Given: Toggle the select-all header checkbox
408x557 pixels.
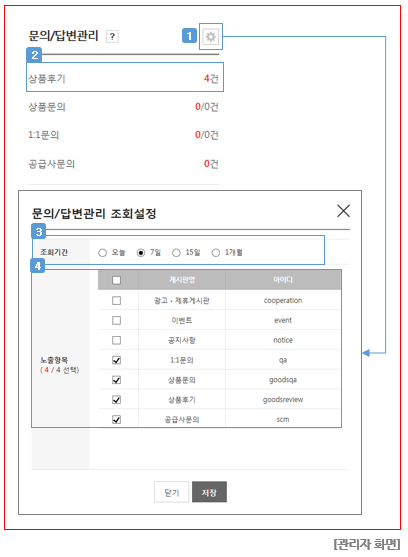Looking at the screenshot, I should pos(116,280).
